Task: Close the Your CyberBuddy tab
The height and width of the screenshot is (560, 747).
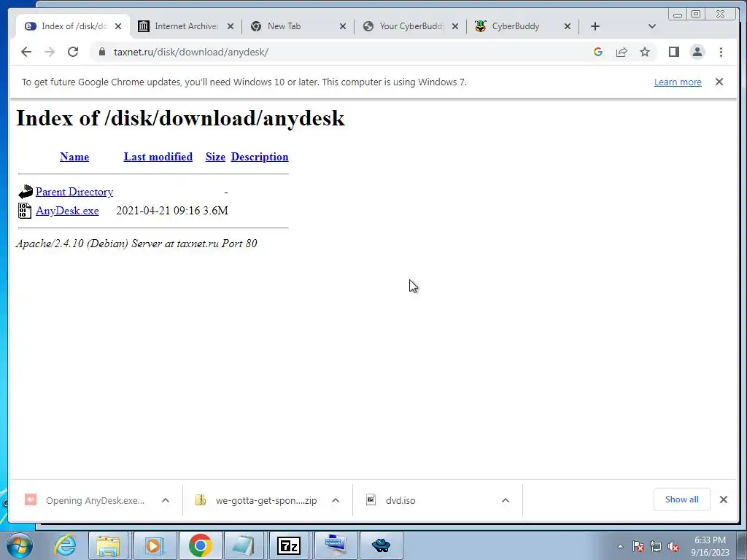Action: point(455,26)
